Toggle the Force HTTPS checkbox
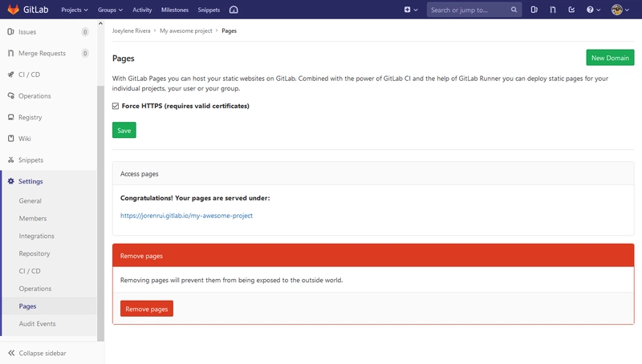 tap(116, 106)
